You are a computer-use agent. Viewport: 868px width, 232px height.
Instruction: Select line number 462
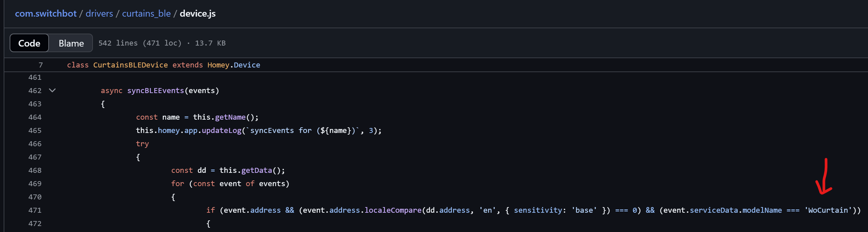pyautogui.click(x=35, y=90)
